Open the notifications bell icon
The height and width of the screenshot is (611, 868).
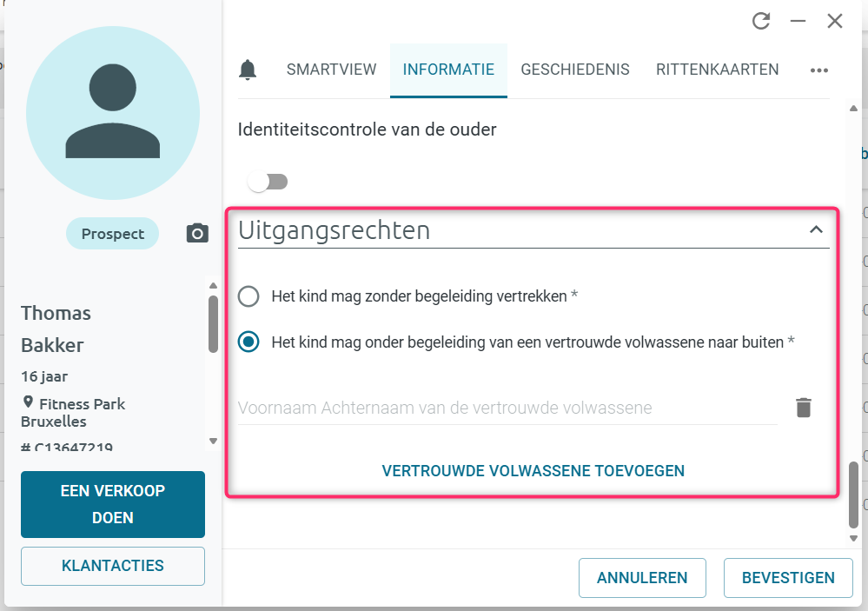[248, 70]
